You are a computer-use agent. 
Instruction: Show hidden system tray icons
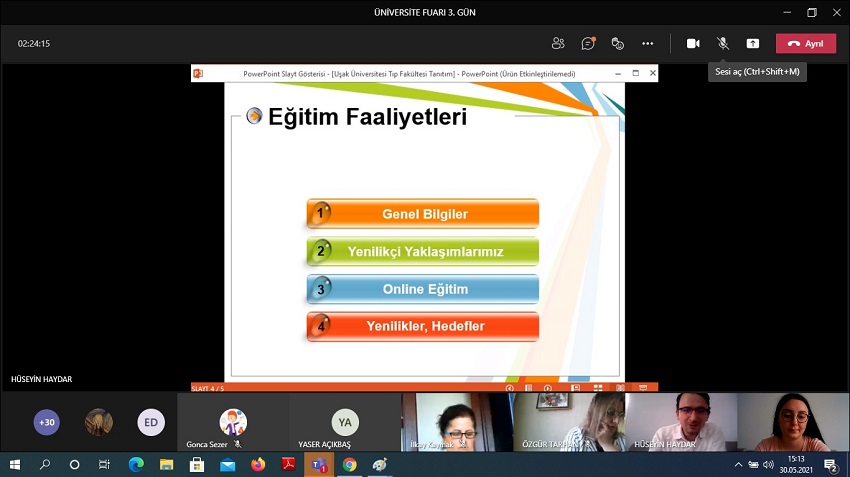(x=738, y=465)
